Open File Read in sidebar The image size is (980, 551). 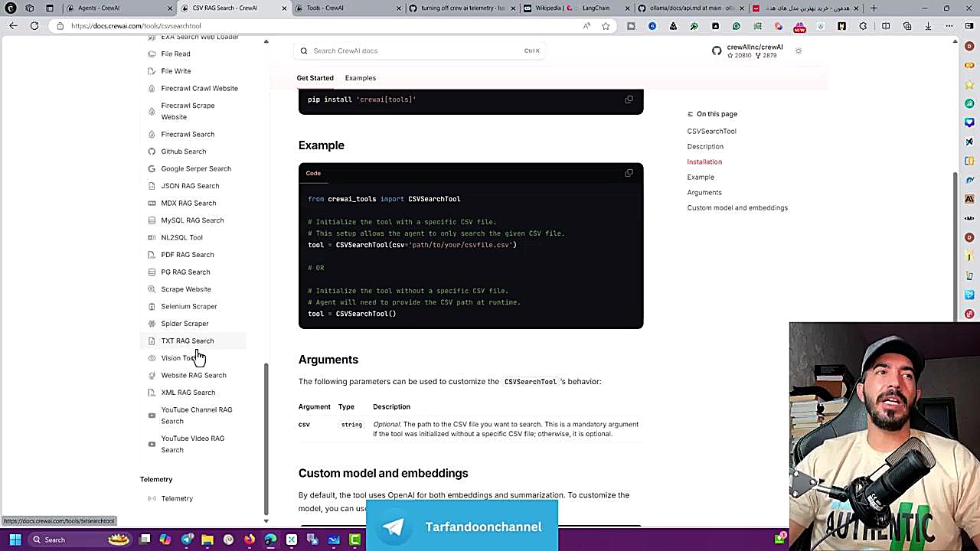pos(175,54)
